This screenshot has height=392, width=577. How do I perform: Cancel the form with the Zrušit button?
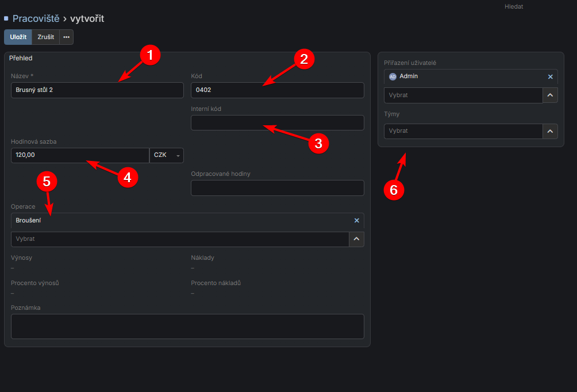point(46,37)
